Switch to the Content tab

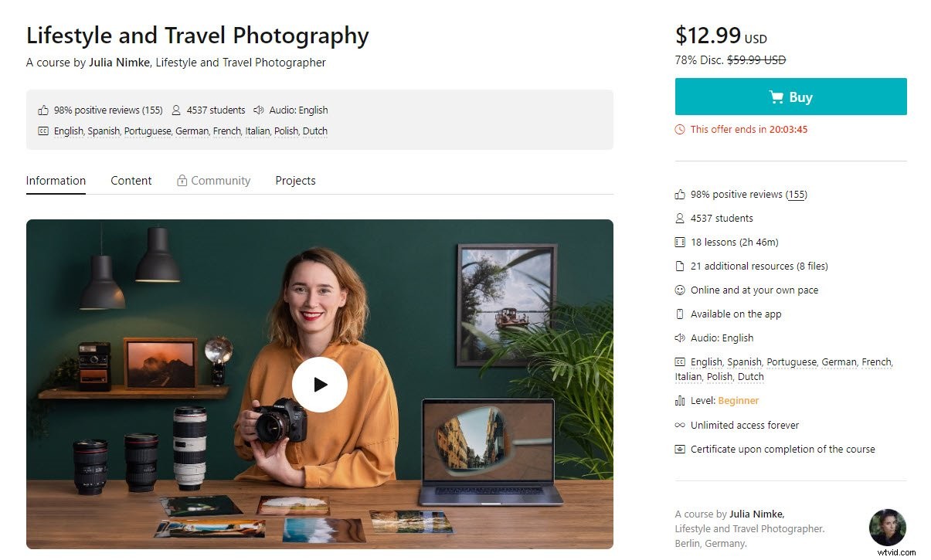point(131,180)
